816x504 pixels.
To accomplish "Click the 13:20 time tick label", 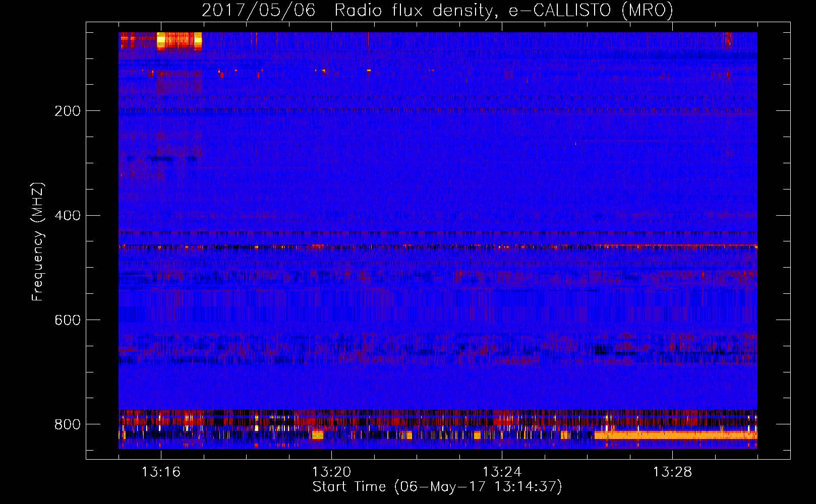I will click(x=331, y=472).
